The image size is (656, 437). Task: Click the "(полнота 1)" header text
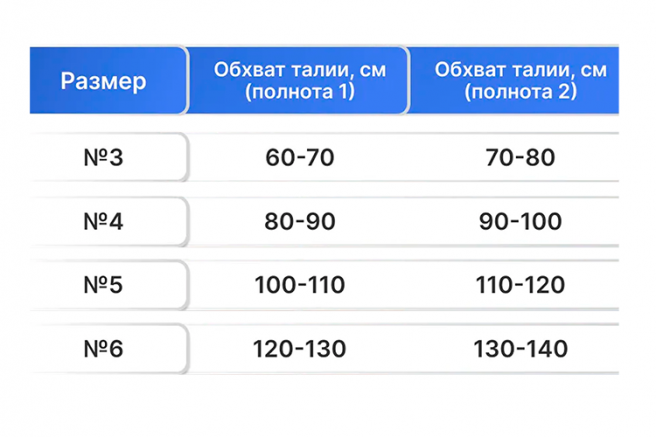(299, 90)
